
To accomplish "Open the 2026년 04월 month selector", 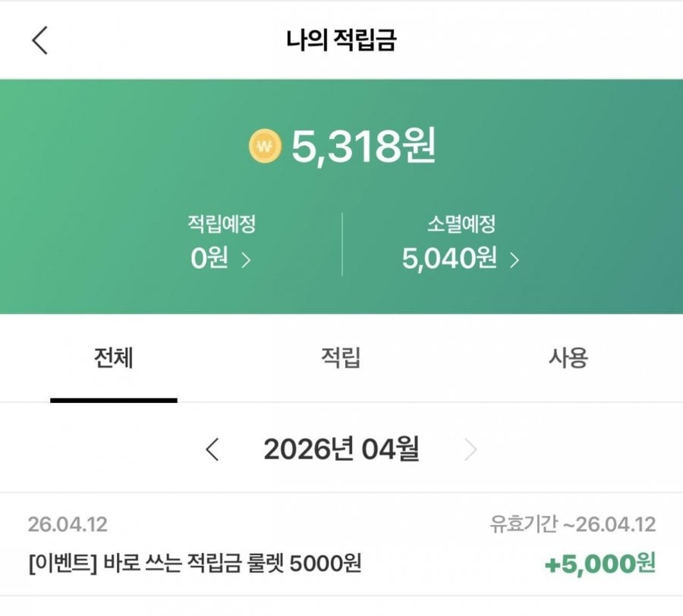I will click(x=341, y=450).
